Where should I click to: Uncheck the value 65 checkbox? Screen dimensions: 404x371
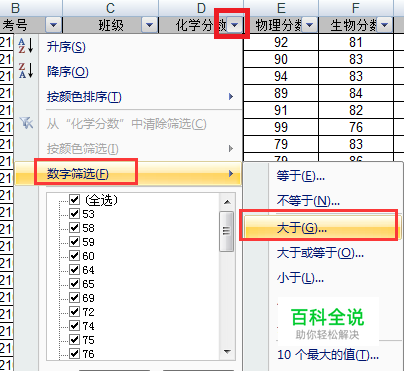[x=75, y=283]
